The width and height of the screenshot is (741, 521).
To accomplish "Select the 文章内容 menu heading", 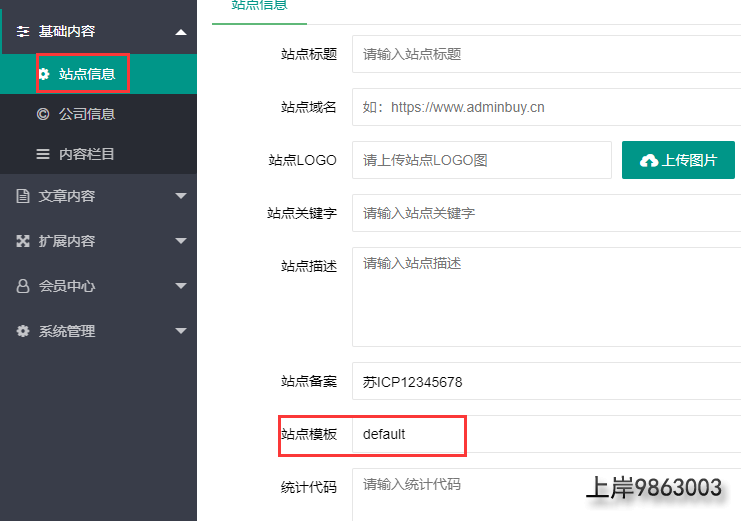I will 98,196.
